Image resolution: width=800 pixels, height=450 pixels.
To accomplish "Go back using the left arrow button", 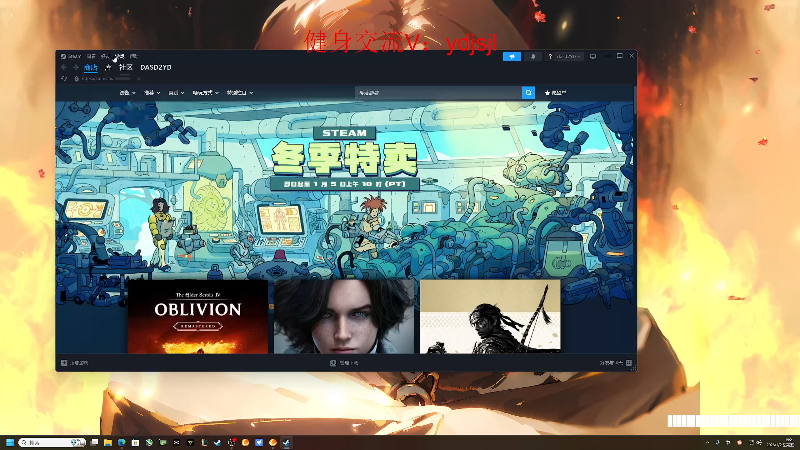I will click(64, 67).
